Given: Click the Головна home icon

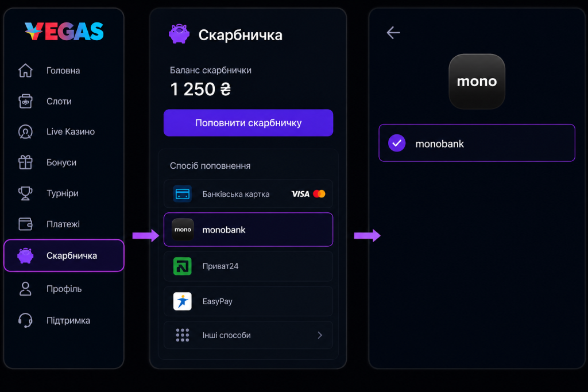Looking at the screenshot, I should tap(25, 71).
